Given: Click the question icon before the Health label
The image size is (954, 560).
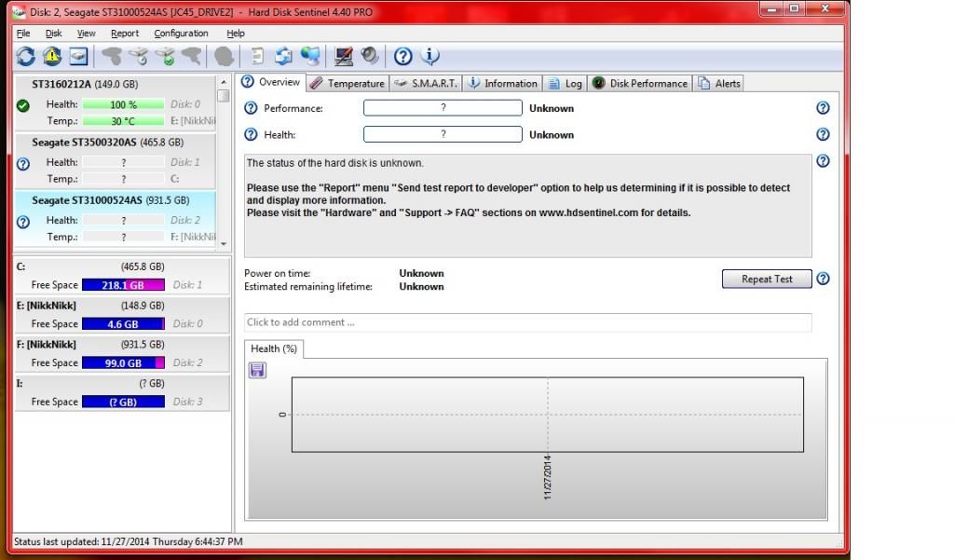Looking at the screenshot, I should tap(251, 134).
